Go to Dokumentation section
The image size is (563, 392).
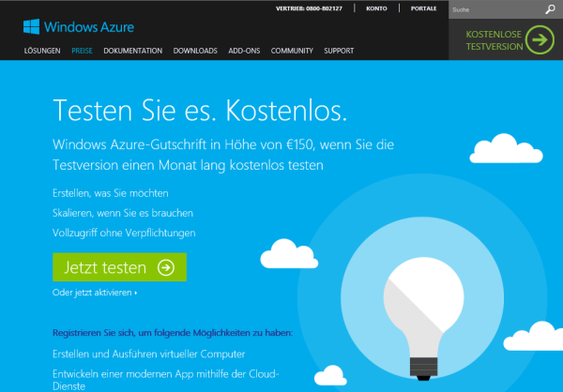133,51
